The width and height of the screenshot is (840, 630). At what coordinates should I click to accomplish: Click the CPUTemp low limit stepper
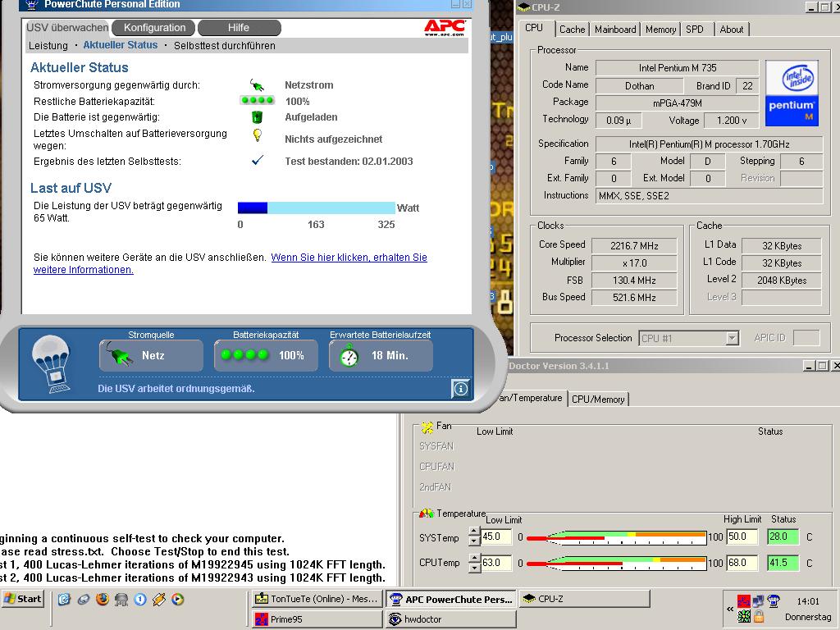[474, 563]
